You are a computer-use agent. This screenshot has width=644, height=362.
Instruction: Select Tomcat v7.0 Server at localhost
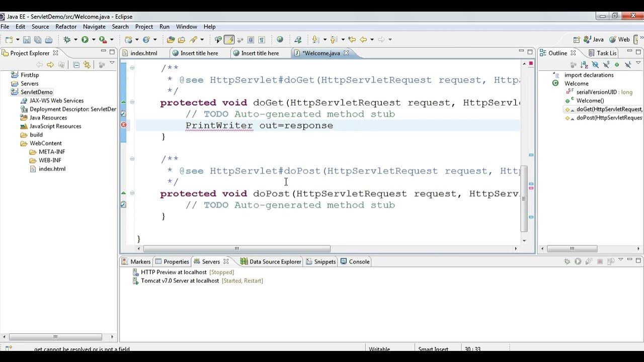(180, 281)
